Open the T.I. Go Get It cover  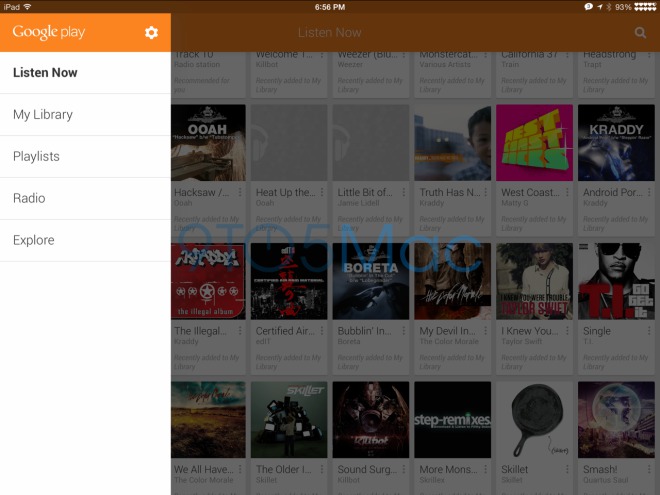[x=616, y=281]
